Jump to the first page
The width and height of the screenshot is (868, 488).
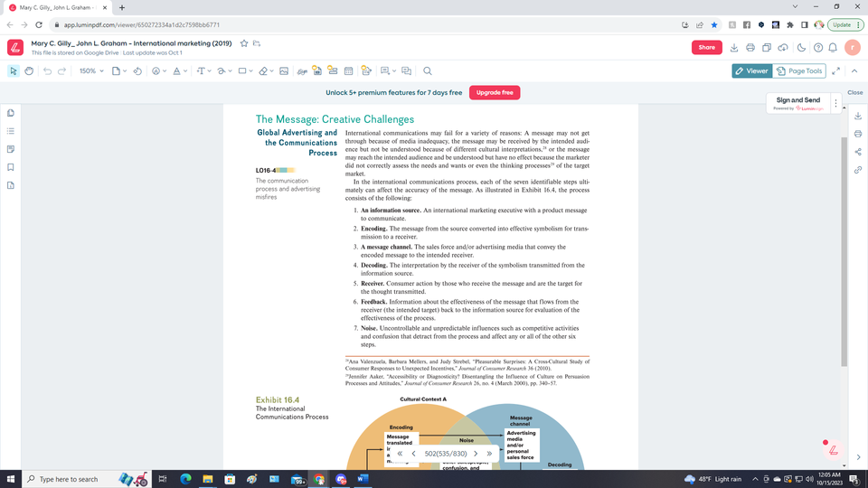click(x=400, y=454)
